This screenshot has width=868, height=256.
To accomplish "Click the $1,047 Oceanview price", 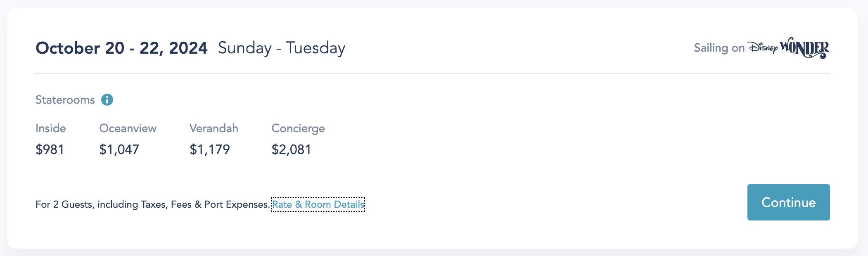I will click(119, 149).
